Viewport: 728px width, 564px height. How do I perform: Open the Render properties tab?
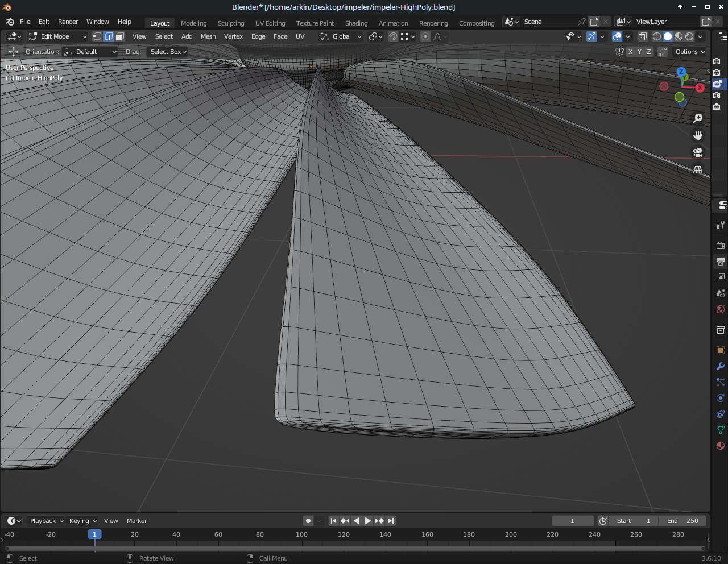coord(720,246)
